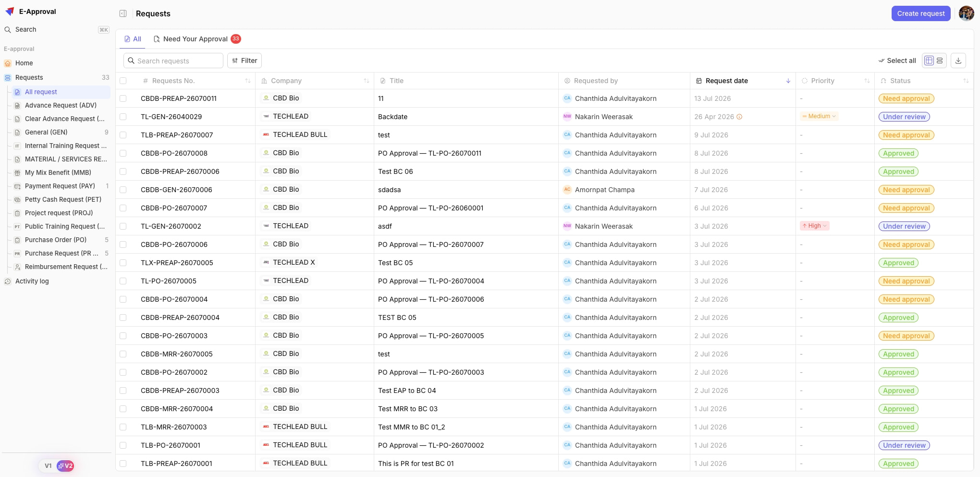Click the Clear Advance Request icon
Viewport: 980px width, 477px height.
[x=17, y=119]
